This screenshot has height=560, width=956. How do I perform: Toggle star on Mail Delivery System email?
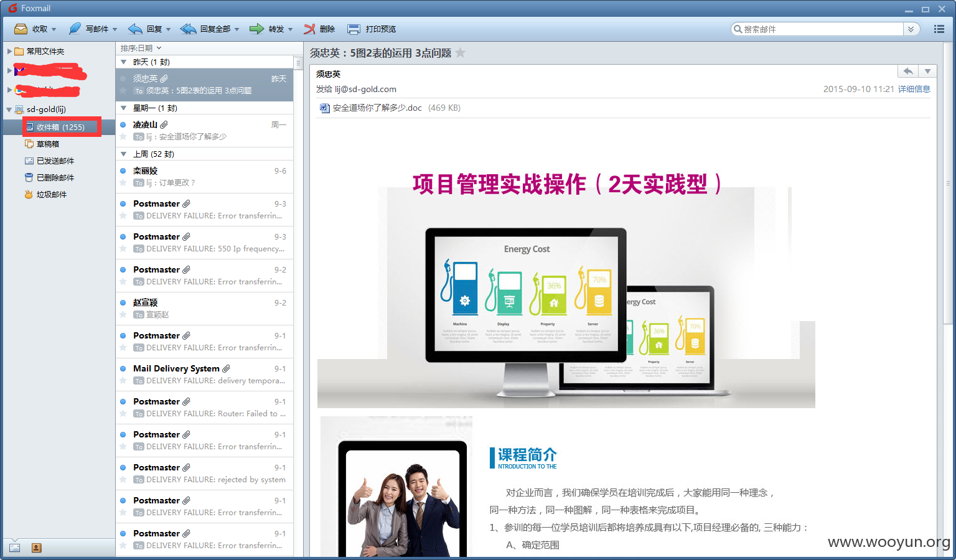[x=123, y=381]
